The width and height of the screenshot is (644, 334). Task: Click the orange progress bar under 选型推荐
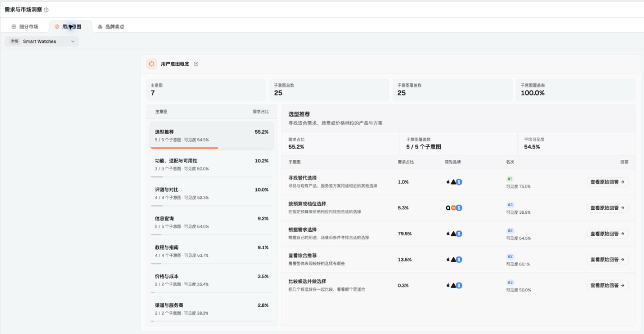point(184,148)
